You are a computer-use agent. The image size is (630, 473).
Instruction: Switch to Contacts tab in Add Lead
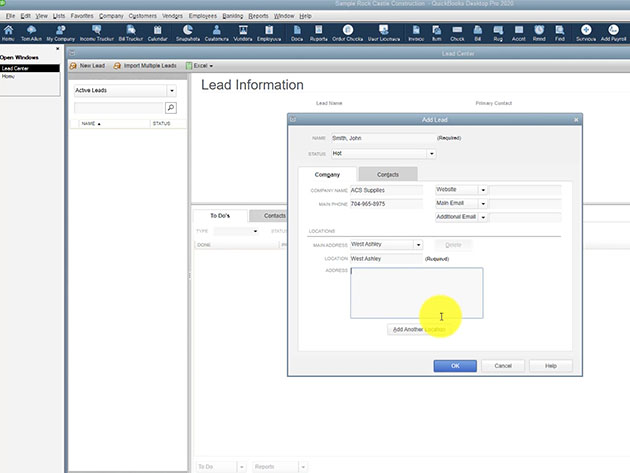click(x=388, y=174)
